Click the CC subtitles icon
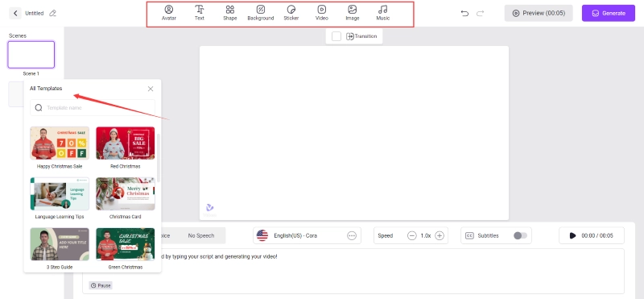 tap(469, 235)
